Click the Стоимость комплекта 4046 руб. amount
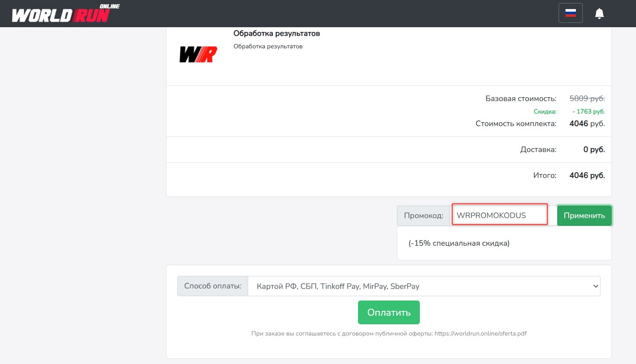636x364 pixels. pos(587,123)
